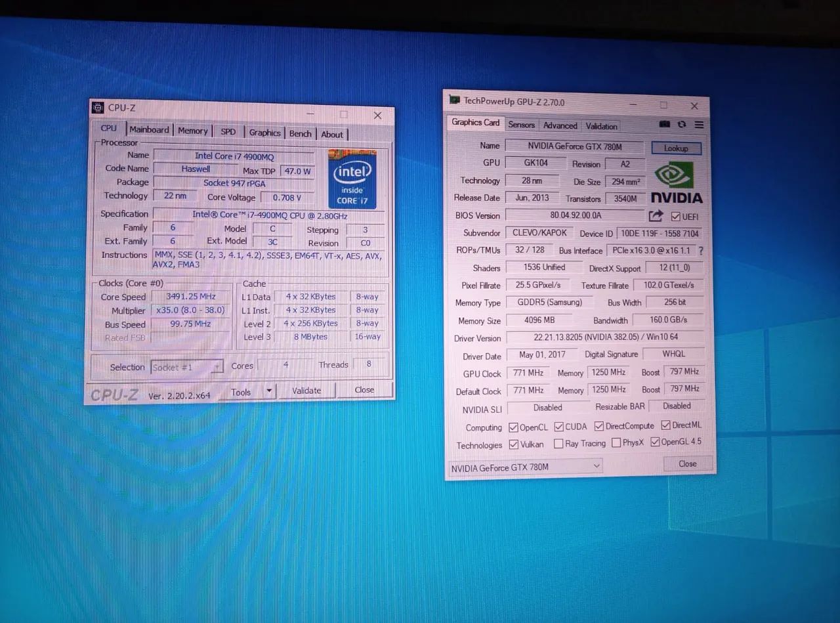Click the Code Name Haswell value

pos(196,169)
